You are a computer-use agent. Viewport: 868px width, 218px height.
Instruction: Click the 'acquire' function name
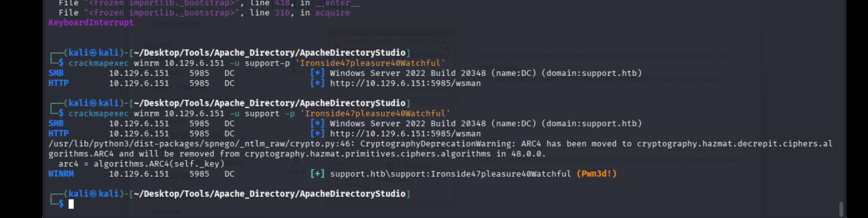(332, 12)
